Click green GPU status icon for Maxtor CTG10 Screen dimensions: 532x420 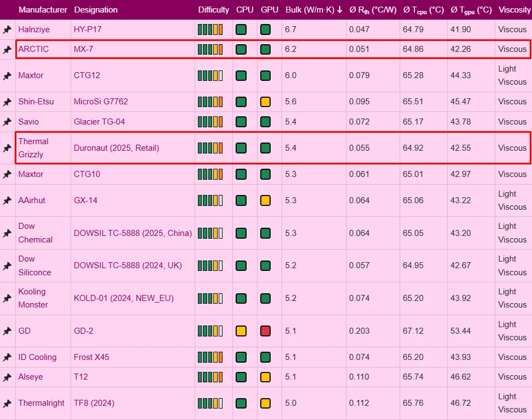click(x=265, y=174)
